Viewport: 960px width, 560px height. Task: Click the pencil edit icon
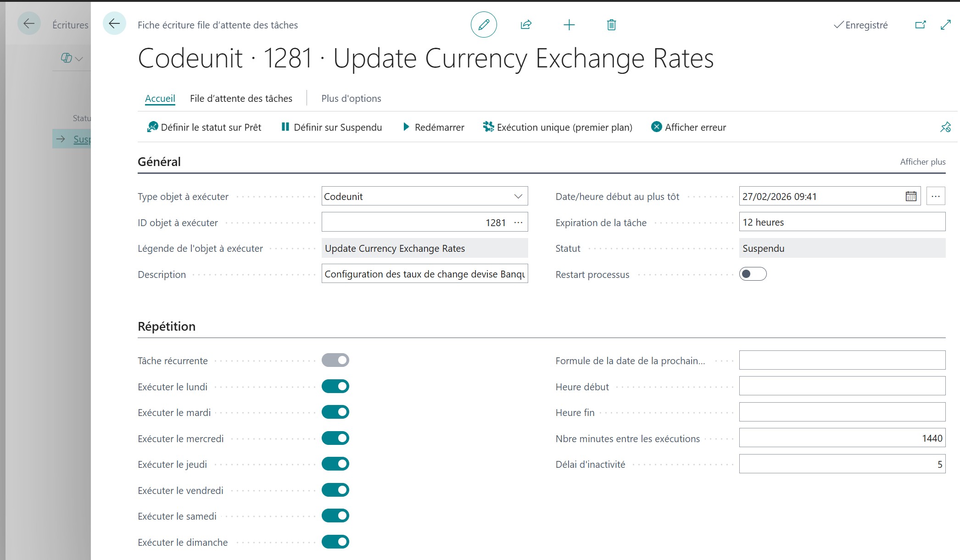pos(484,25)
